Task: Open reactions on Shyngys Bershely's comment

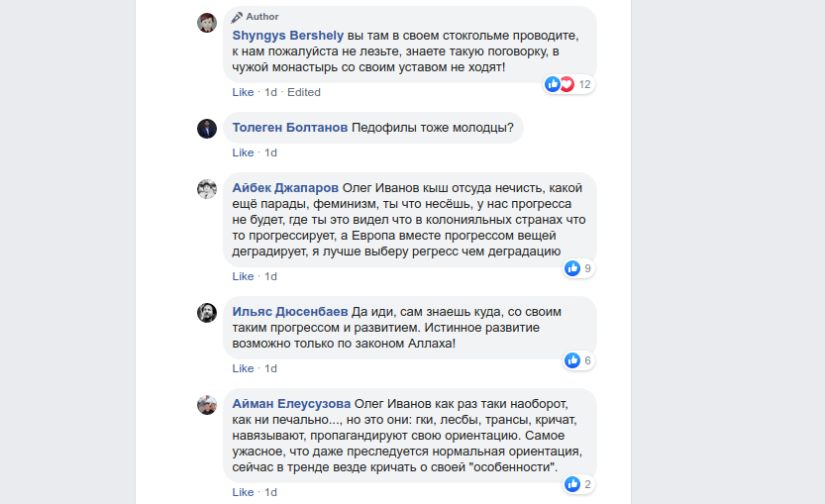Action: [x=568, y=84]
